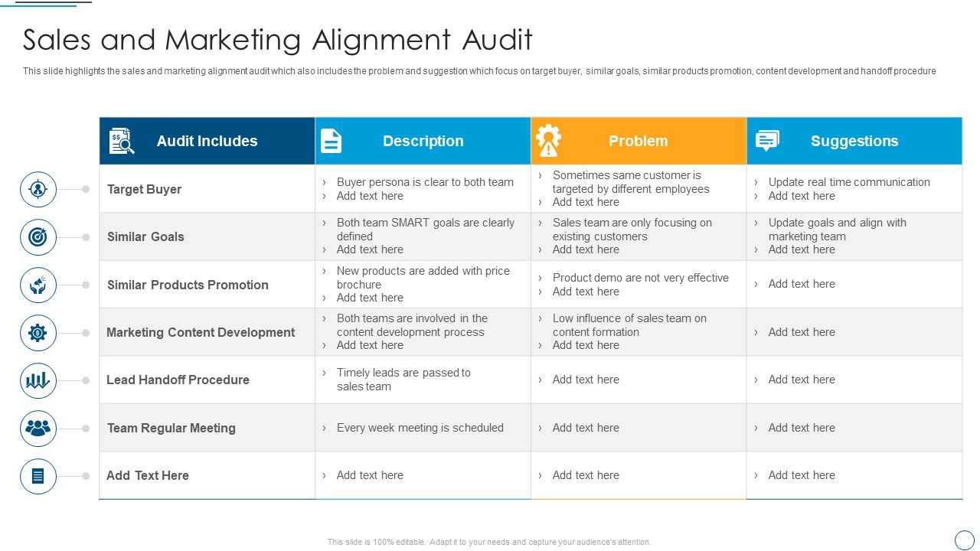Select the slide title Sales and Marketing Alignment Audit
Screen dimensions: 980x551
278,39
